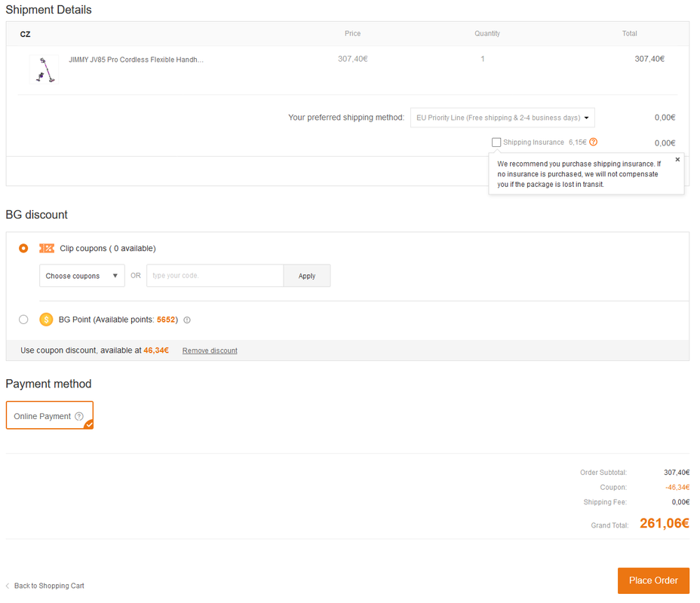Click the CZ warehouse label

coord(26,35)
